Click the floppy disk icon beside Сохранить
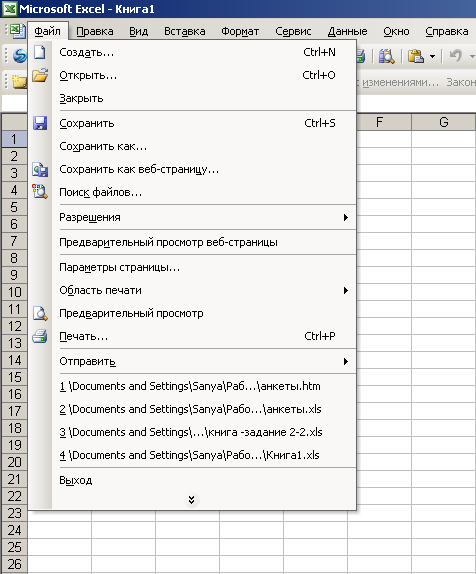The width and height of the screenshot is (476, 574). [x=40, y=123]
